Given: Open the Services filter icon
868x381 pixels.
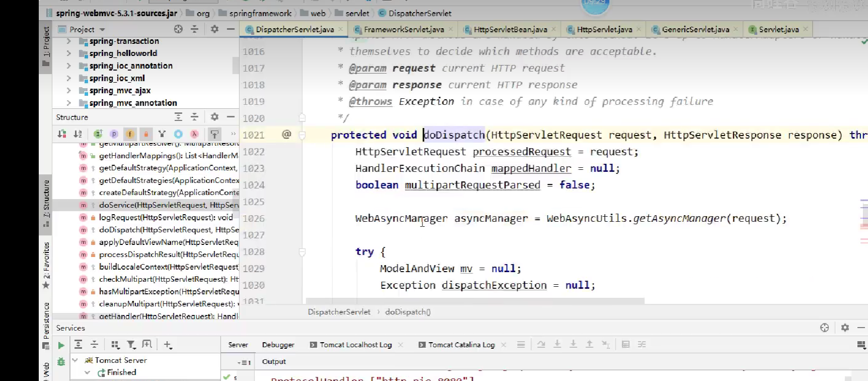Looking at the screenshot, I should [x=131, y=345].
